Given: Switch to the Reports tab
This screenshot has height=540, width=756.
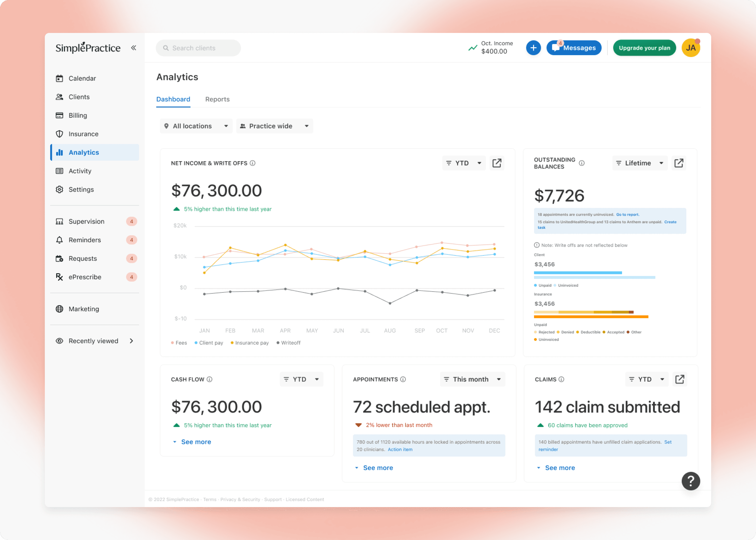Looking at the screenshot, I should tap(217, 99).
